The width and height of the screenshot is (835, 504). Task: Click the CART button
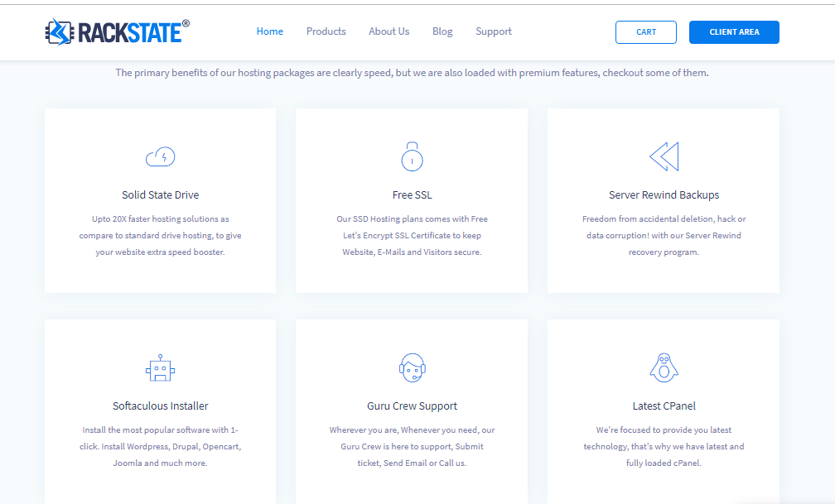pyautogui.click(x=646, y=32)
